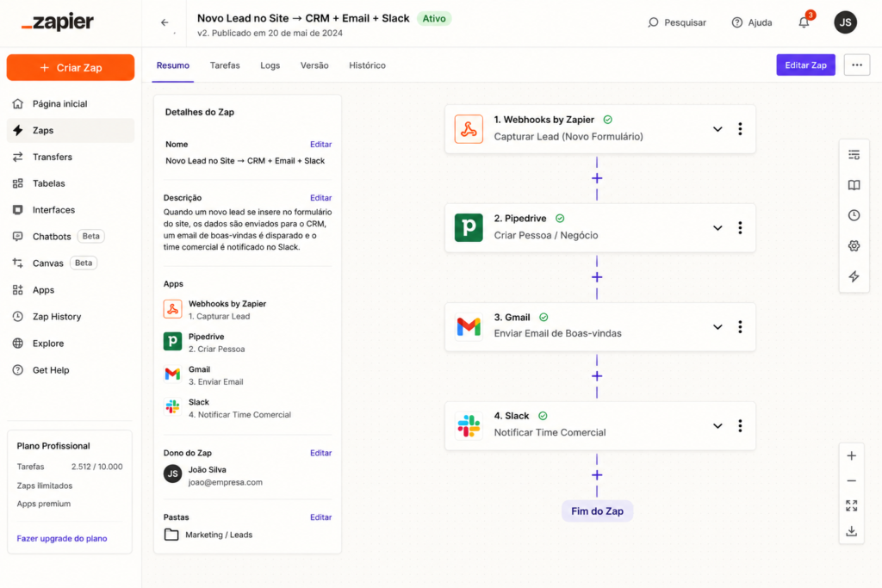Click the Gmail icon in Apps list

172,374
